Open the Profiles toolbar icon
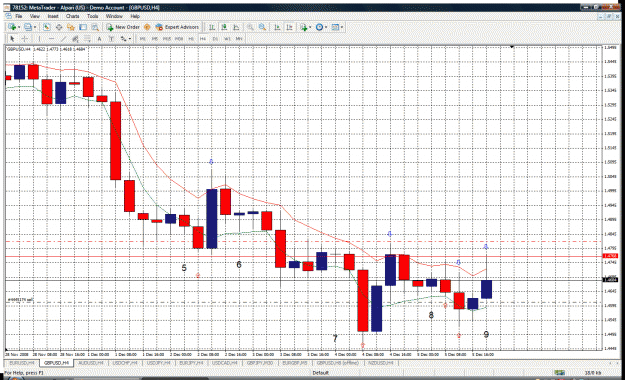Viewport: 625px width, 380px height. [x=28, y=27]
